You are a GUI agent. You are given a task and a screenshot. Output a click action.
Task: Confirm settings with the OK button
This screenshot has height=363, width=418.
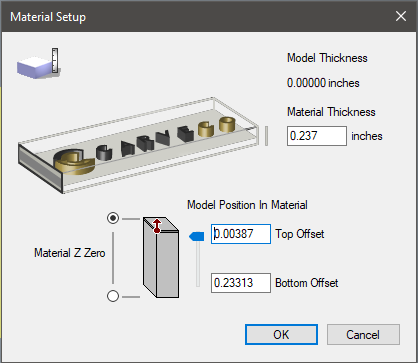tap(281, 334)
